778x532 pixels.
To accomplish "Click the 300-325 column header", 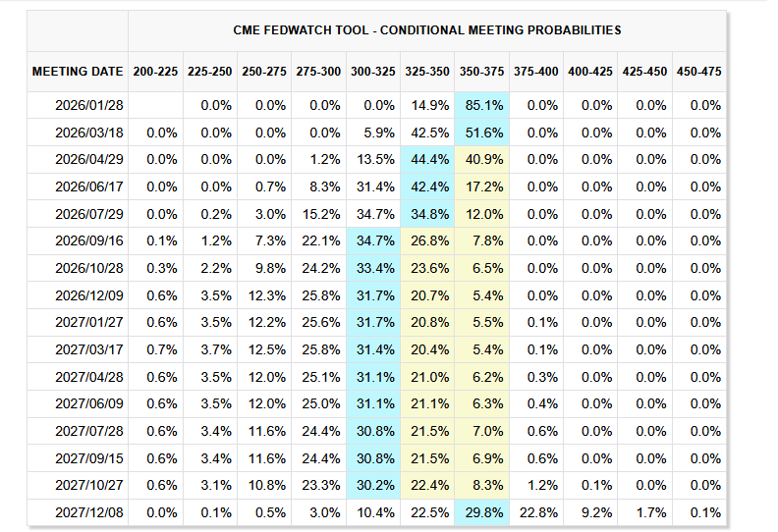I will point(372,72).
